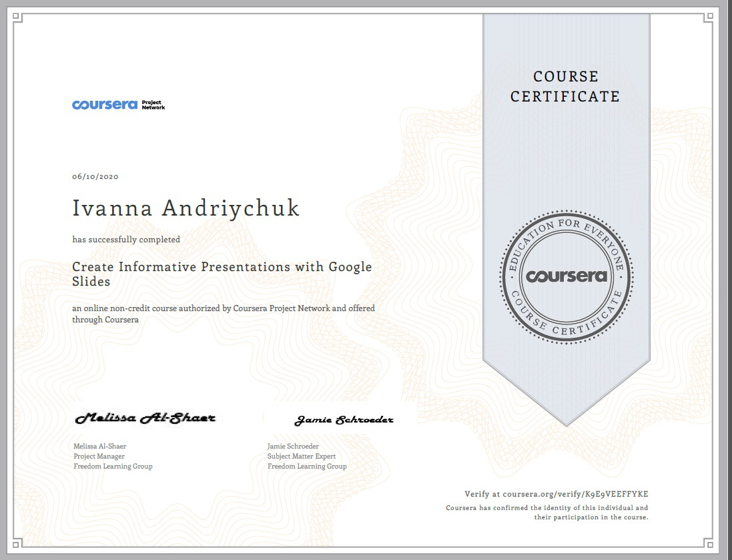Click the Coursera Project Network logo
Screen dimensions: 732x560
click(118, 105)
